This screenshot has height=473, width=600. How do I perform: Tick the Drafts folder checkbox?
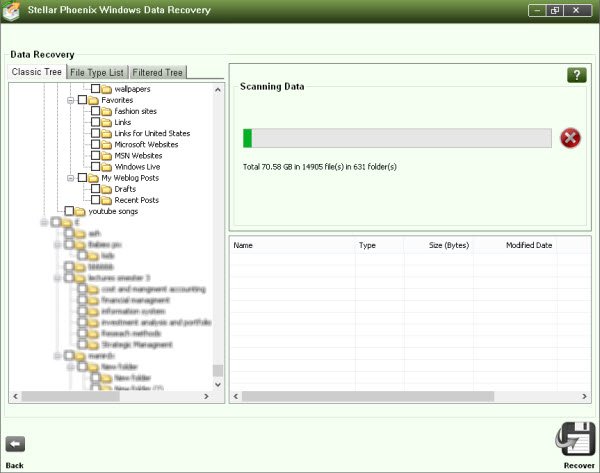[95, 189]
